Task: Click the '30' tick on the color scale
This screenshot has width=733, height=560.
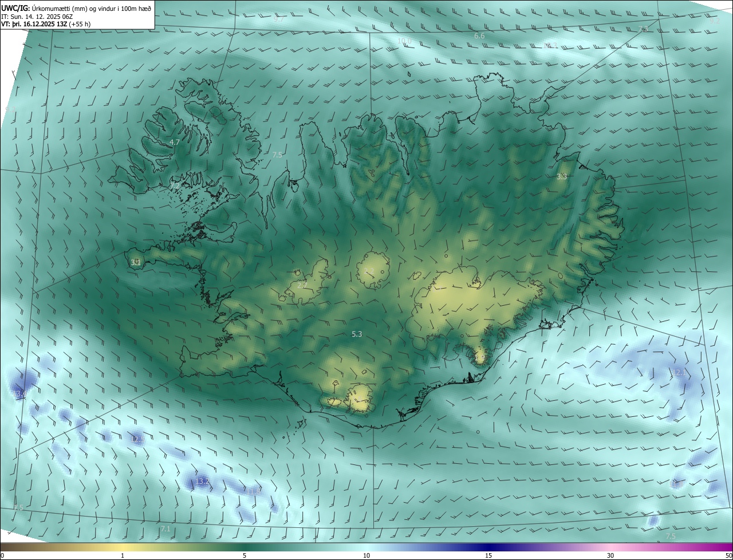Action: coord(610,555)
